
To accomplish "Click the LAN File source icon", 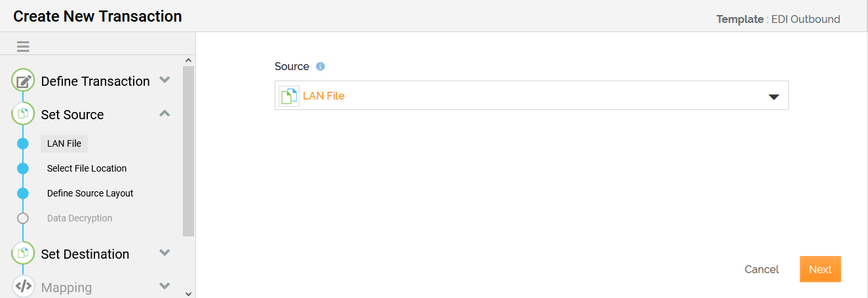I will pos(289,96).
